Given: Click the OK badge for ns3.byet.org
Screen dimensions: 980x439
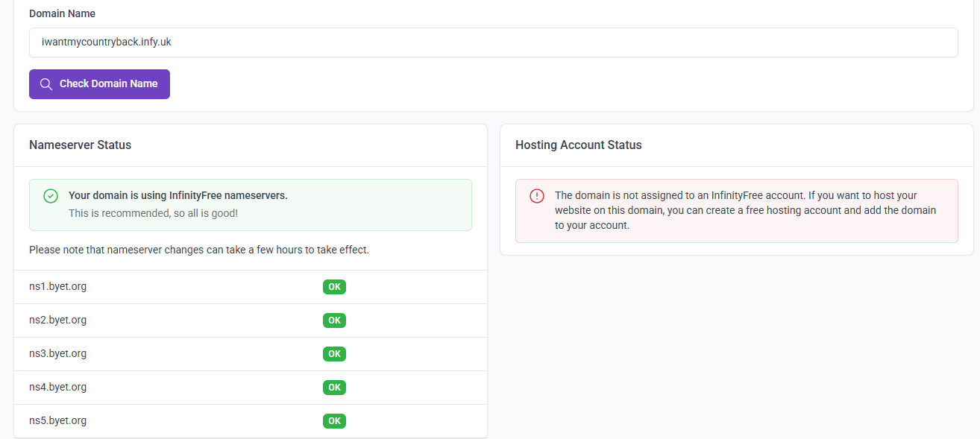Looking at the screenshot, I should click(x=334, y=354).
